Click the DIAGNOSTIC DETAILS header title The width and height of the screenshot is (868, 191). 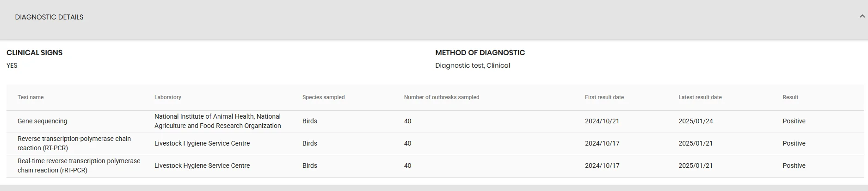point(49,17)
